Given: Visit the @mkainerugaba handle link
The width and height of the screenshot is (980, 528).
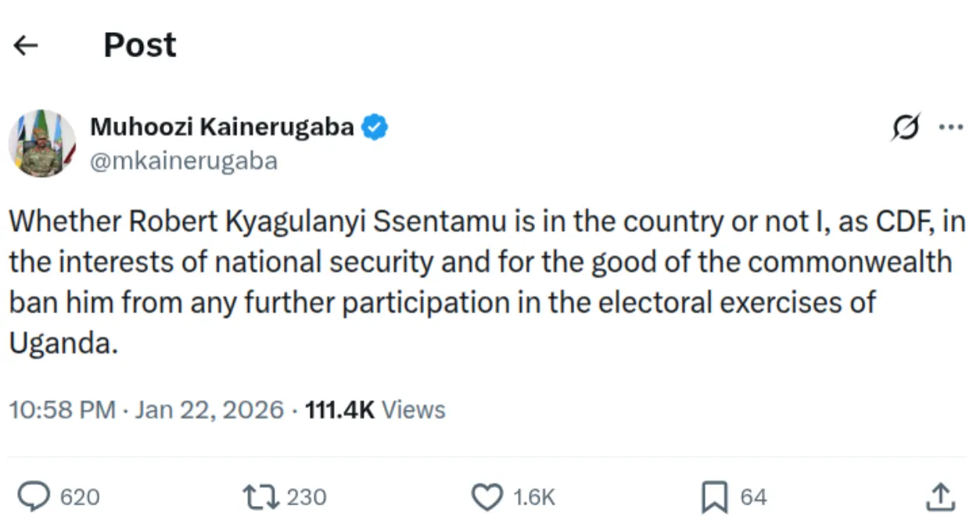Looking at the screenshot, I should pyautogui.click(x=184, y=160).
